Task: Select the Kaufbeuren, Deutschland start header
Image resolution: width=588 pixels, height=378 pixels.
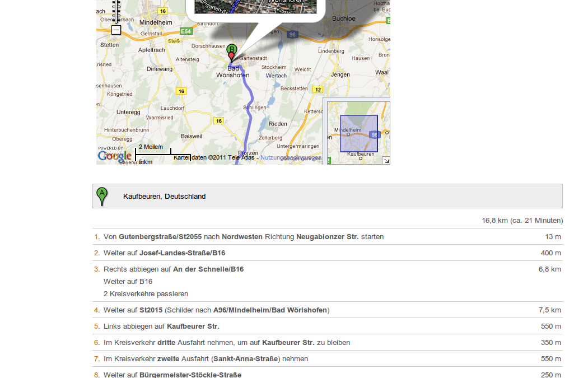Action: coord(328,196)
